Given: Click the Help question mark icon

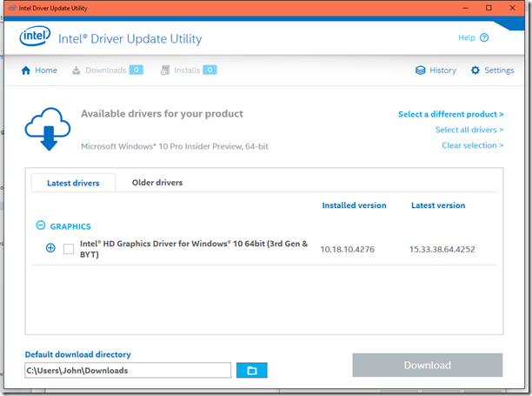Looking at the screenshot, I should [484, 37].
